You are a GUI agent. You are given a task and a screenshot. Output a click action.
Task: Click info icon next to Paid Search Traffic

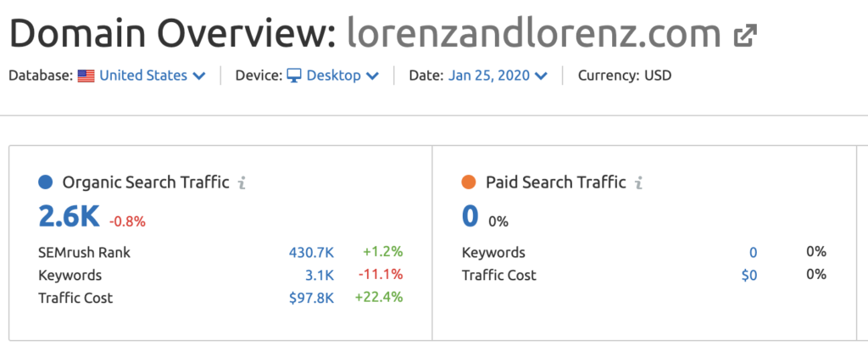point(639,182)
